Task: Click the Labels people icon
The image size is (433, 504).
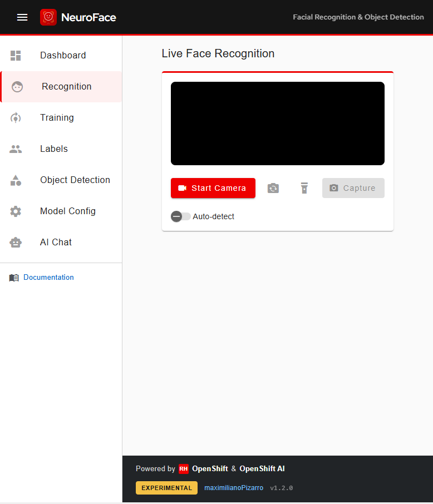Action: (x=16, y=149)
